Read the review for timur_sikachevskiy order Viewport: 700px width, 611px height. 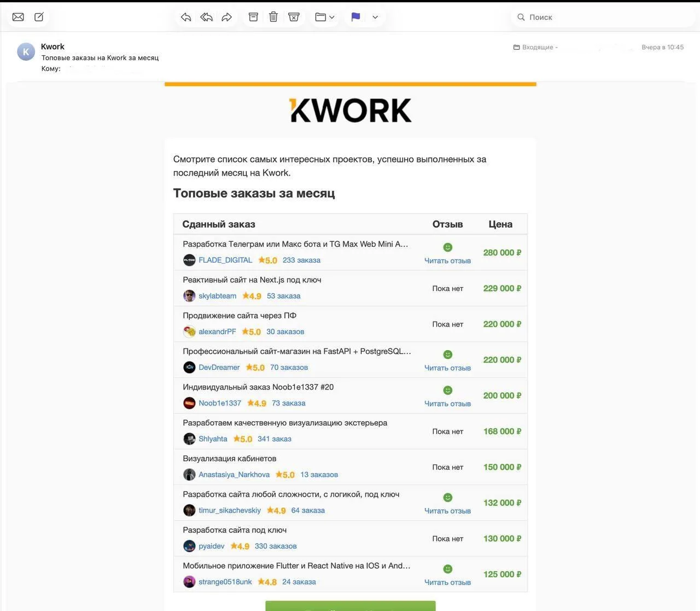(447, 511)
